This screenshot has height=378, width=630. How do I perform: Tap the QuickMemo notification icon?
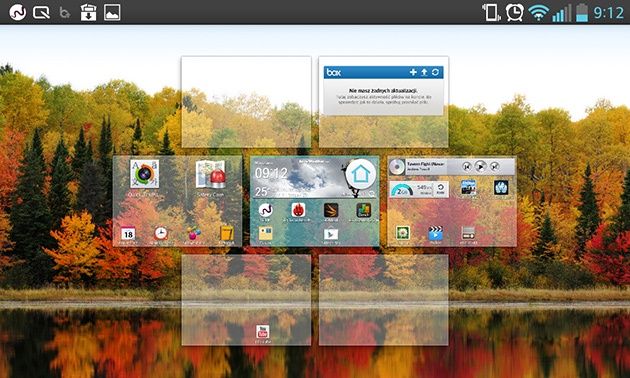[41, 12]
